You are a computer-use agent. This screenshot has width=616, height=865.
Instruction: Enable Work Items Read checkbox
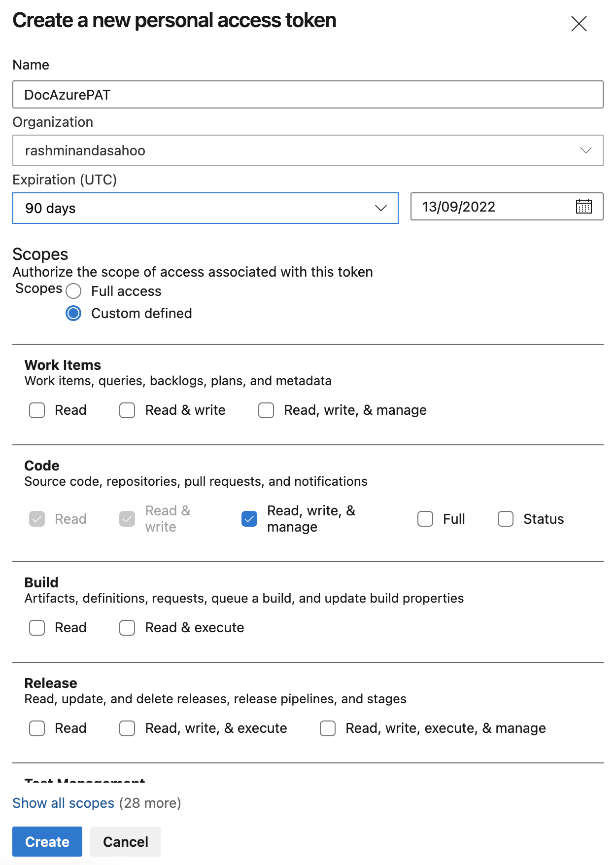(x=37, y=410)
